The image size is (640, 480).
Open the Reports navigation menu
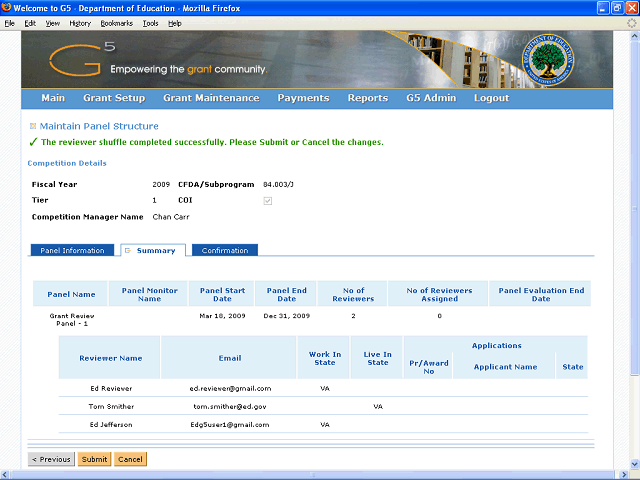click(367, 98)
